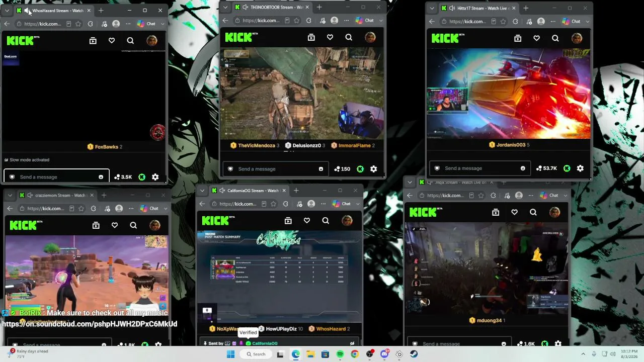Open Kick search in CaliforniaOG window
Screen dimensions: 644x362
coord(326,220)
